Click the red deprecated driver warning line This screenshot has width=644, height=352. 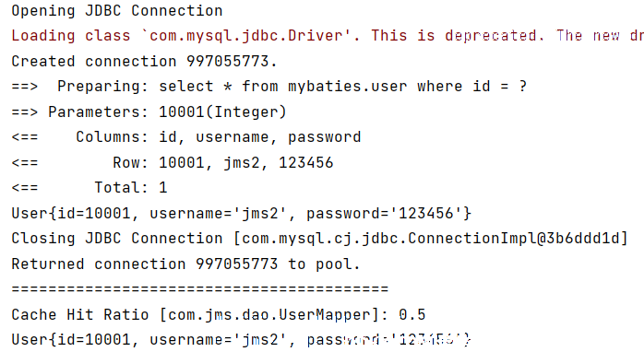[328, 36]
